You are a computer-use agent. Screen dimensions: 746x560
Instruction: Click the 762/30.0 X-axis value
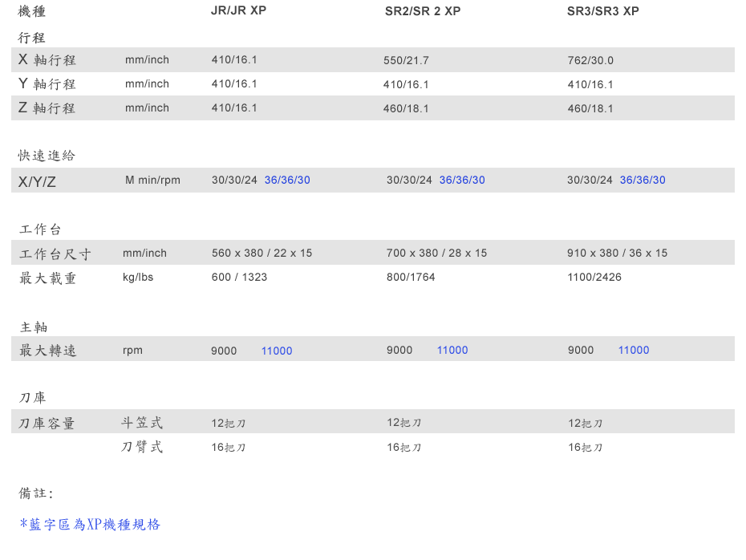click(x=590, y=60)
